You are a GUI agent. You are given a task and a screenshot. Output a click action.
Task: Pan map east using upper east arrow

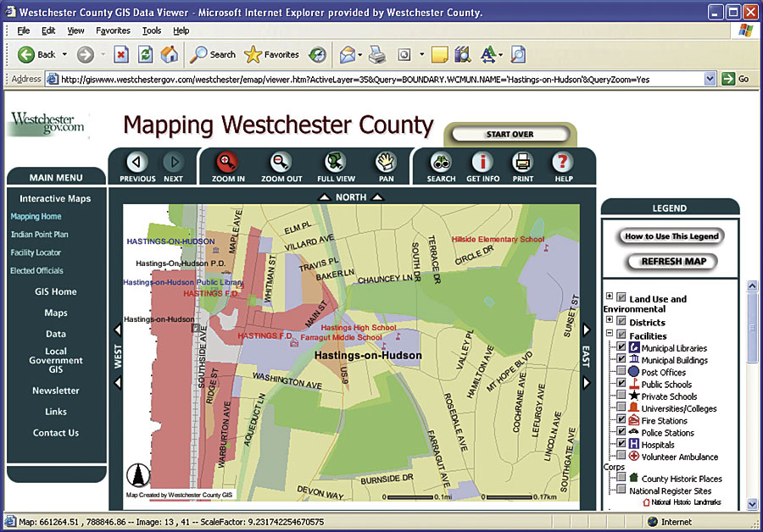pos(587,330)
